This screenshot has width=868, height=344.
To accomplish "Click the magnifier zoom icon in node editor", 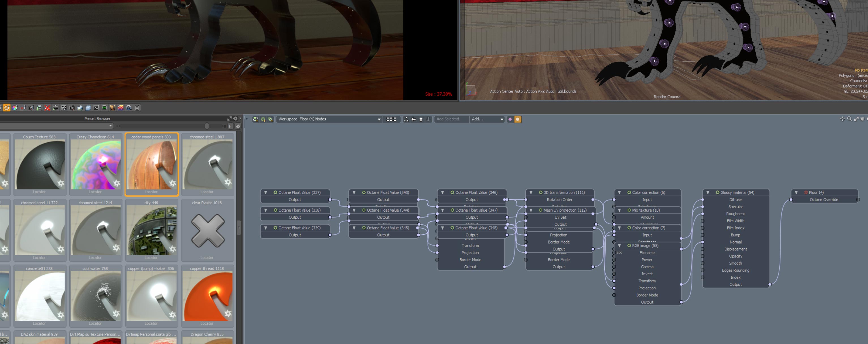I will pyautogui.click(x=850, y=119).
